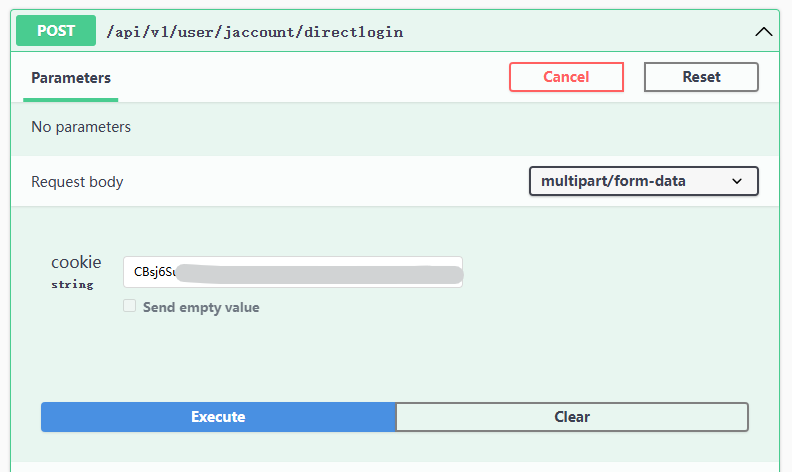Click the /api/v1/user/jaccount/directlogin endpoint path
This screenshot has height=472, width=792.
point(254,32)
